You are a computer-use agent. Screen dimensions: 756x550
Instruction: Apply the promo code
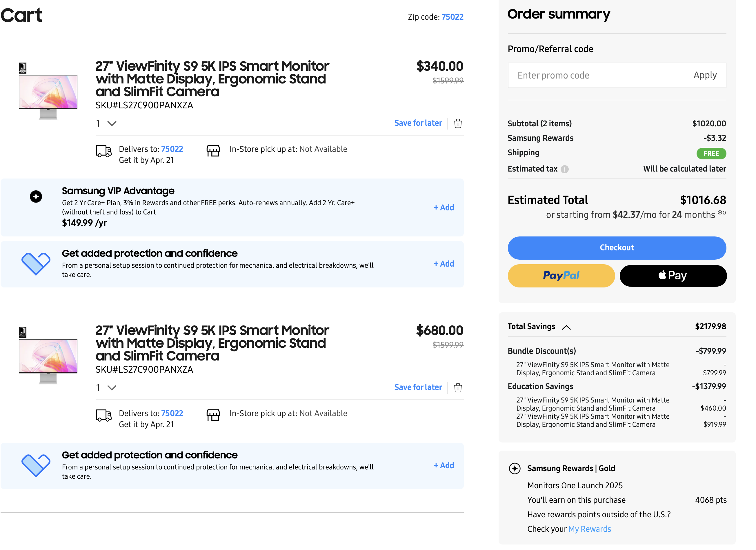705,76
